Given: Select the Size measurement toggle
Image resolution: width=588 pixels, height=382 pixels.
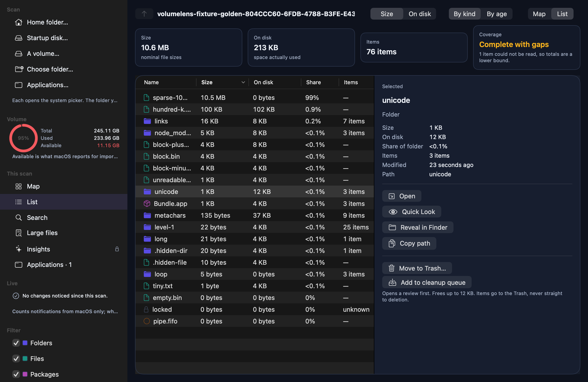Looking at the screenshot, I should (x=387, y=14).
